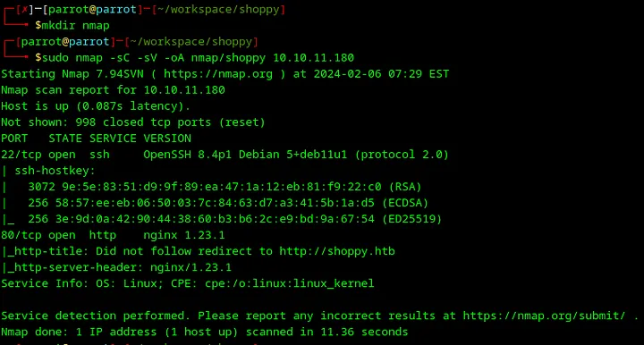This screenshot has width=644, height=345.
Task: Click the 22/tcp open ssh port line
Action: (x=225, y=155)
